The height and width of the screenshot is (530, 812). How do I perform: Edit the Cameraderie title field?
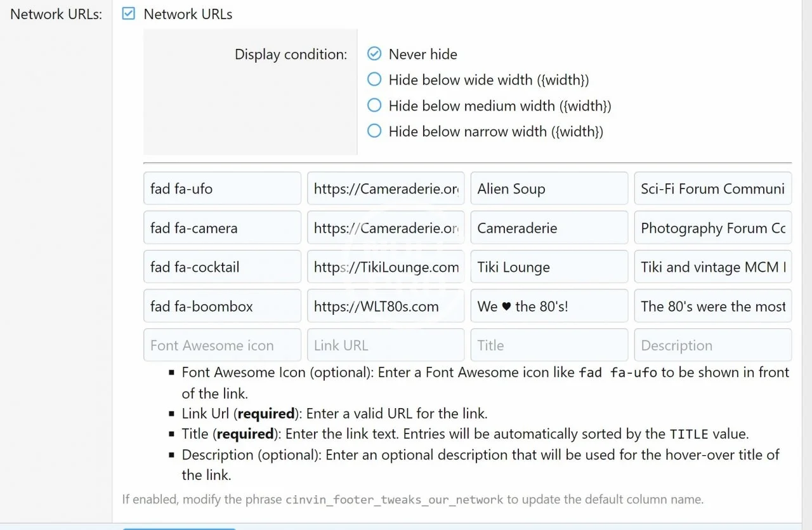[549, 228]
